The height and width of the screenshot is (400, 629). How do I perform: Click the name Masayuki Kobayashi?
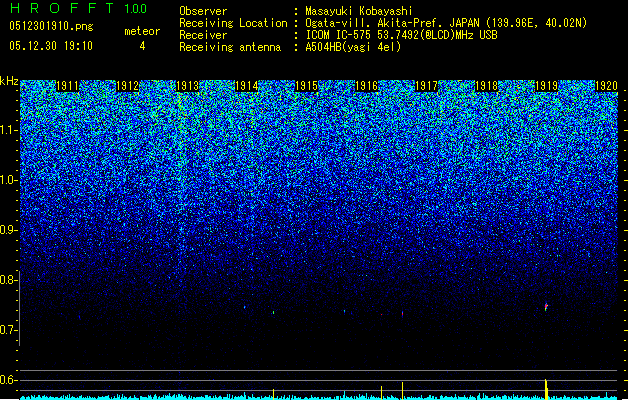pos(359,11)
